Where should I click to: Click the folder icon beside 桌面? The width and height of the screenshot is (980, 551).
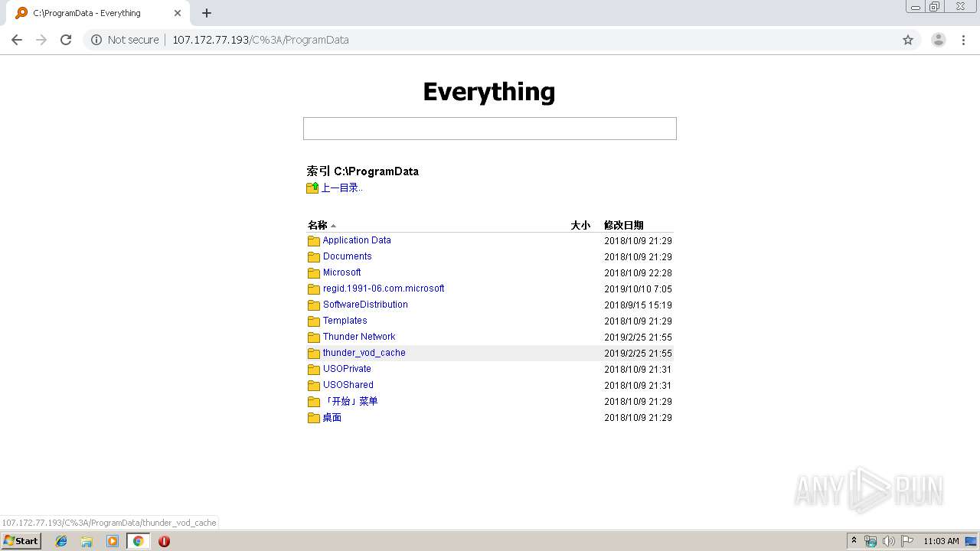coord(314,418)
